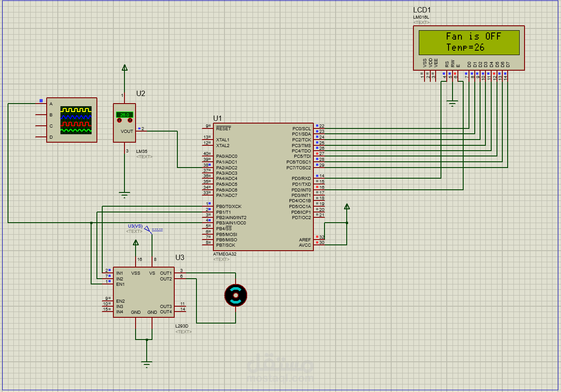Click the ground symbol under the LCD RW pin
Viewport: 561px width, 392px height.
452,104
